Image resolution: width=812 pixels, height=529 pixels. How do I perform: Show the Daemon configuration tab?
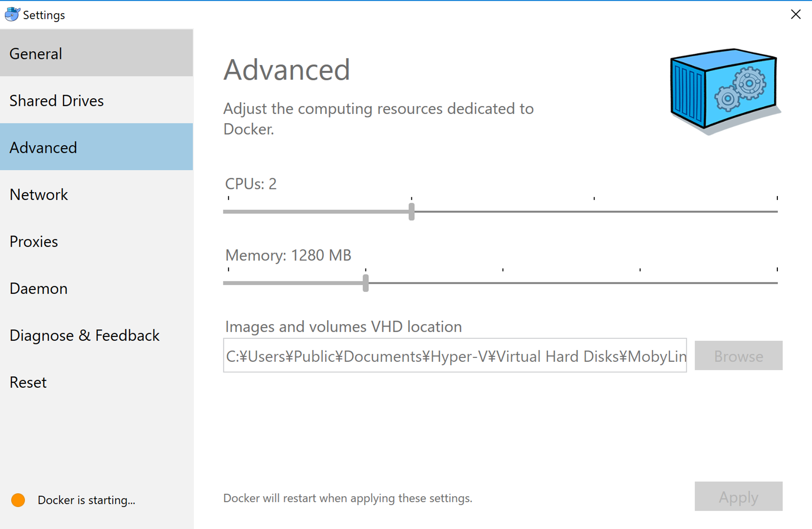click(96, 288)
